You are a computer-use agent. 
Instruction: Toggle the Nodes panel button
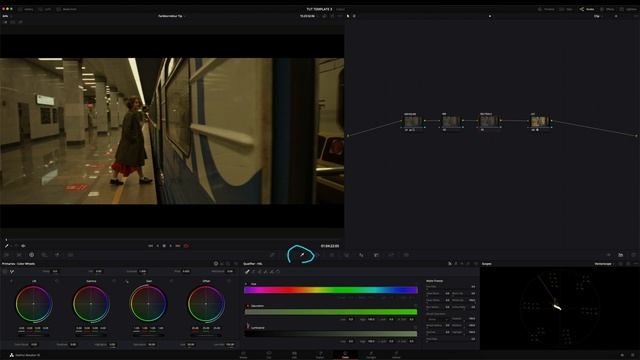coord(587,9)
